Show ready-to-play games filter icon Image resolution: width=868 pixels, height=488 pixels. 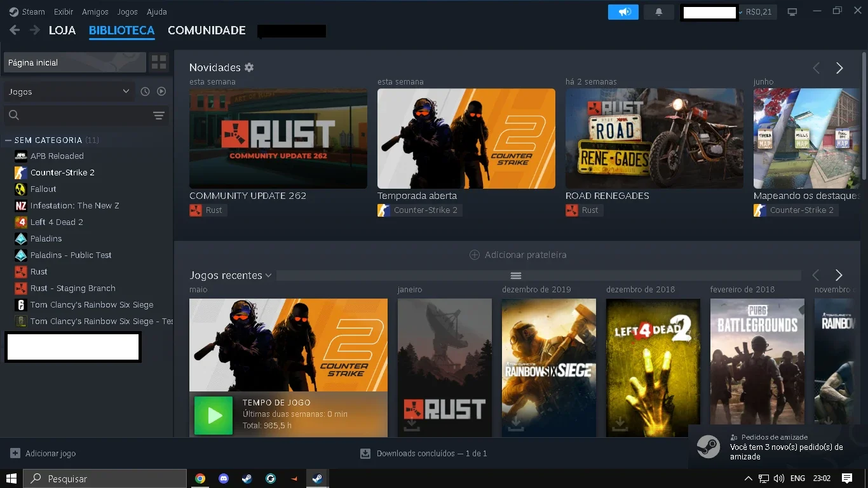pyautogui.click(x=161, y=91)
